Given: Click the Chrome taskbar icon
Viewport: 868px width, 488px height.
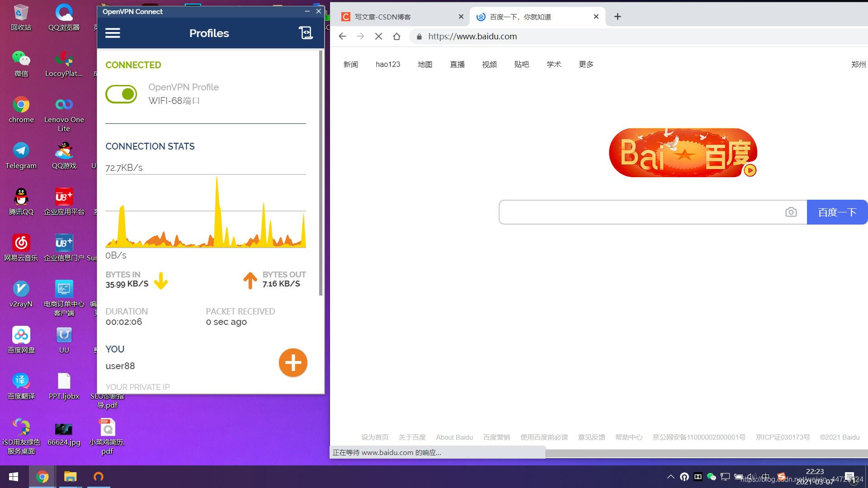Looking at the screenshot, I should (x=42, y=477).
